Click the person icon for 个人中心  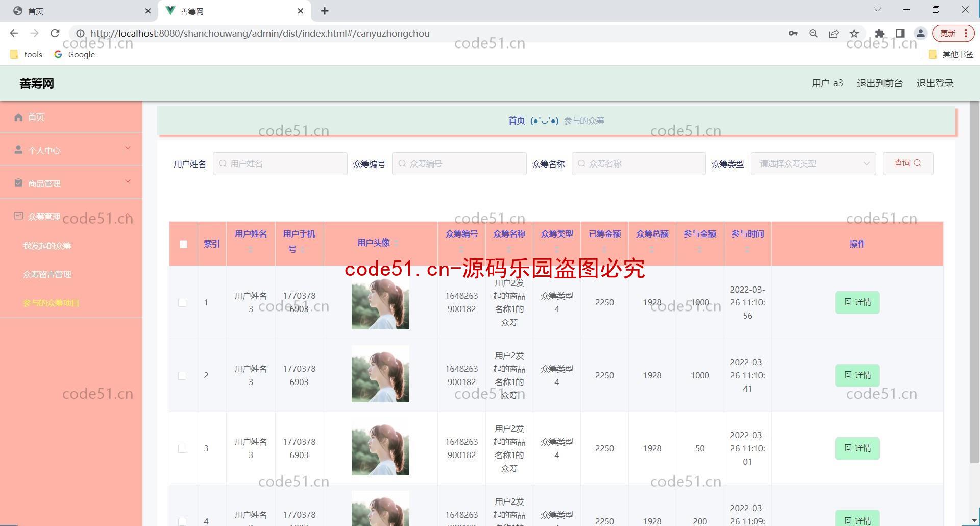(x=18, y=150)
